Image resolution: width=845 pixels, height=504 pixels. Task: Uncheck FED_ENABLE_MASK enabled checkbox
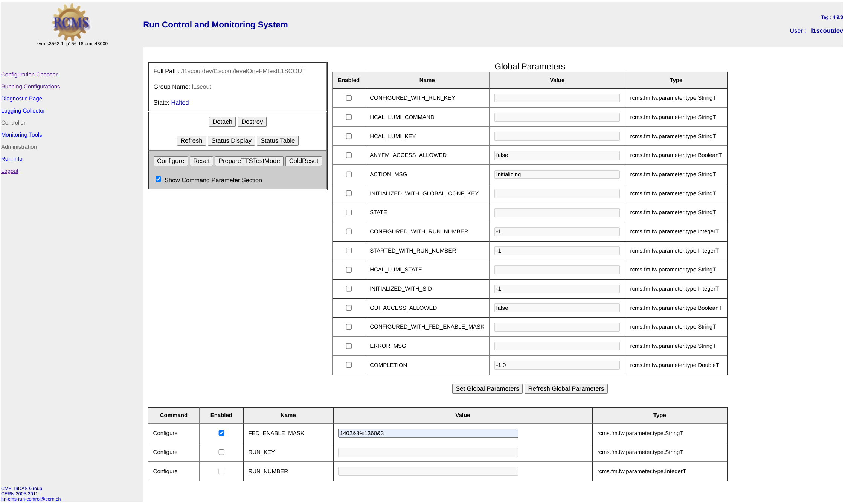coord(221,433)
